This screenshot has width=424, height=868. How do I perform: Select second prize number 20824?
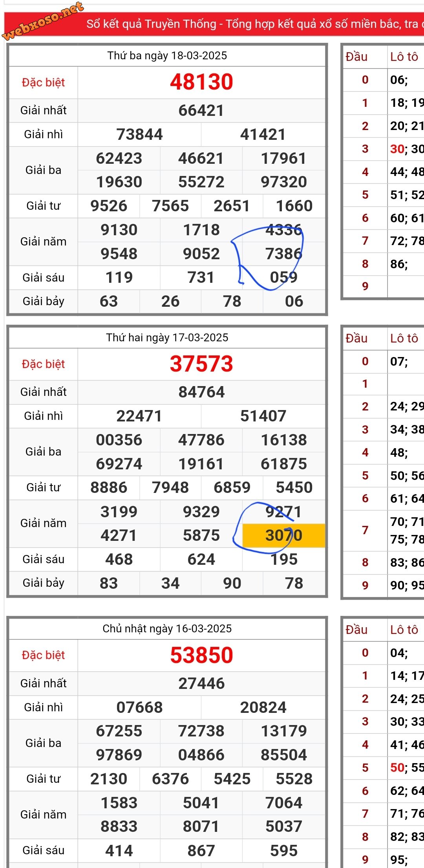point(263,707)
